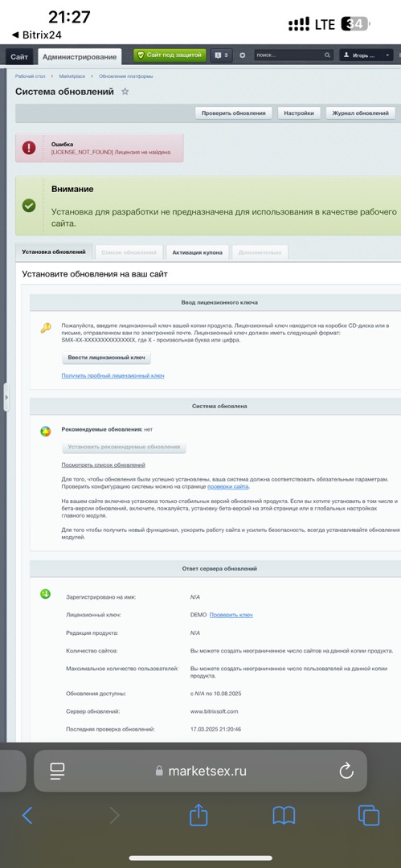Open notifications icon showing 3
Screen dimensions: 401x868
[x=222, y=55]
